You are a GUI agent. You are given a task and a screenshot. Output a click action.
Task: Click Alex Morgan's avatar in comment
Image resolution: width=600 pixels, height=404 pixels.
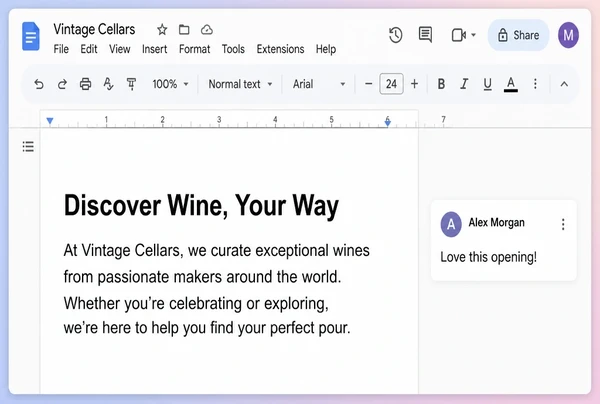[x=451, y=224]
